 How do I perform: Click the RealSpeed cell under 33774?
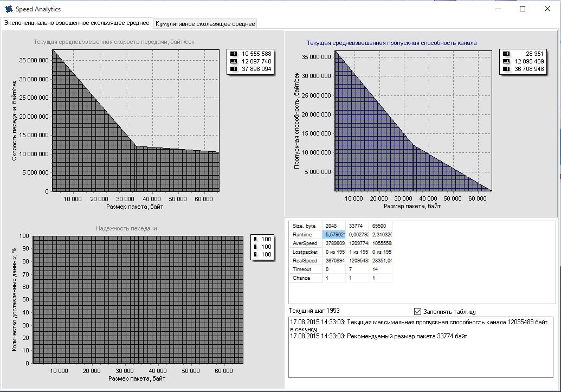pyautogui.click(x=357, y=260)
